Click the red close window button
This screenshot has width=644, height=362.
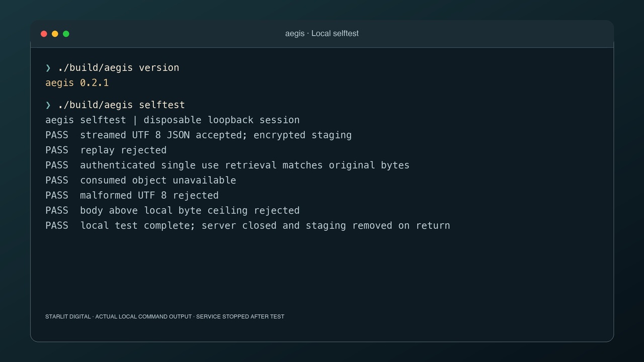(x=44, y=34)
